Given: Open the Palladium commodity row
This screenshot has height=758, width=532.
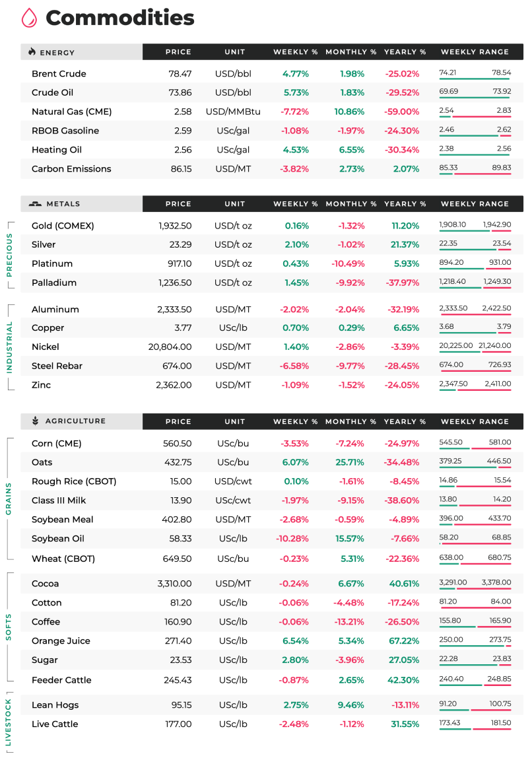Looking at the screenshot, I should coord(272,283).
